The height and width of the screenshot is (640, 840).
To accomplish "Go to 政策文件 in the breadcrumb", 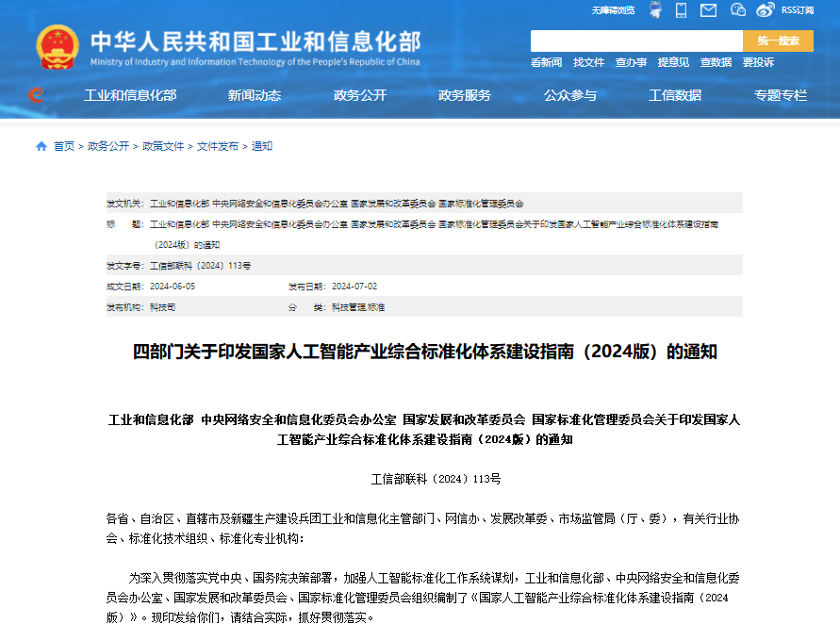I will click(x=163, y=146).
